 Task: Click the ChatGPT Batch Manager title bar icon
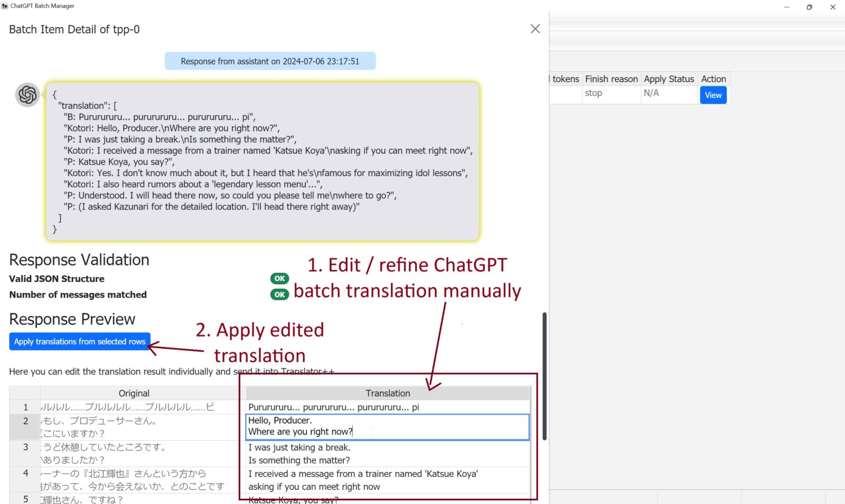4,6
